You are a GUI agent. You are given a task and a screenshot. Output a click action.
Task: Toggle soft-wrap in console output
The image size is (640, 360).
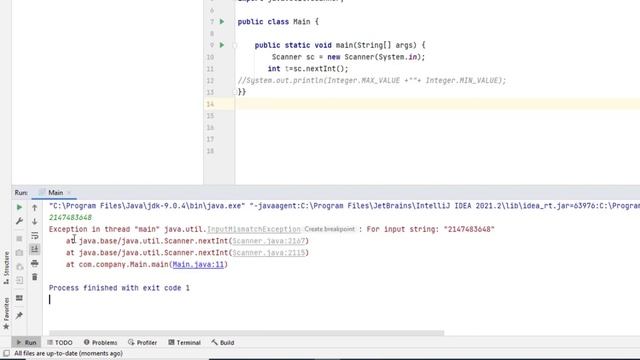pyautogui.click(x=35, y=236)
